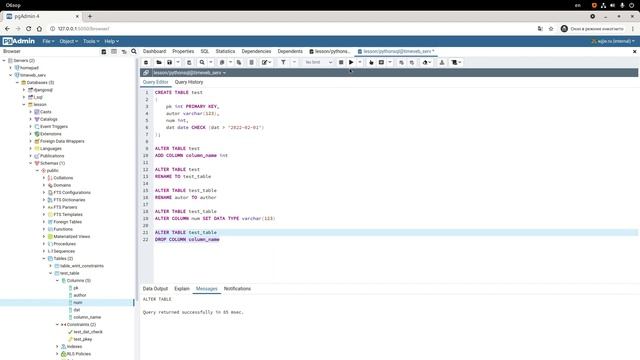Select the djangosql database node
The height and width of the screenshot is (360, 640).
tap(43, 90)
